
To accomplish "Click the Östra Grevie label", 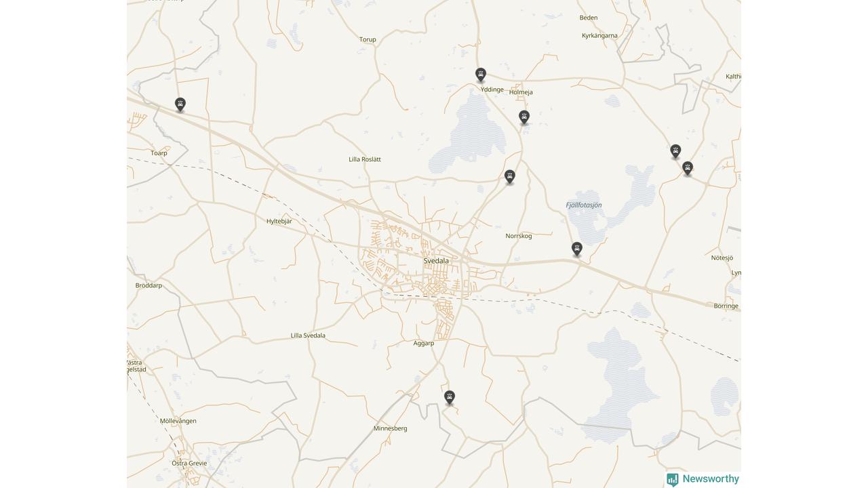I will click(x=189, y=464).
